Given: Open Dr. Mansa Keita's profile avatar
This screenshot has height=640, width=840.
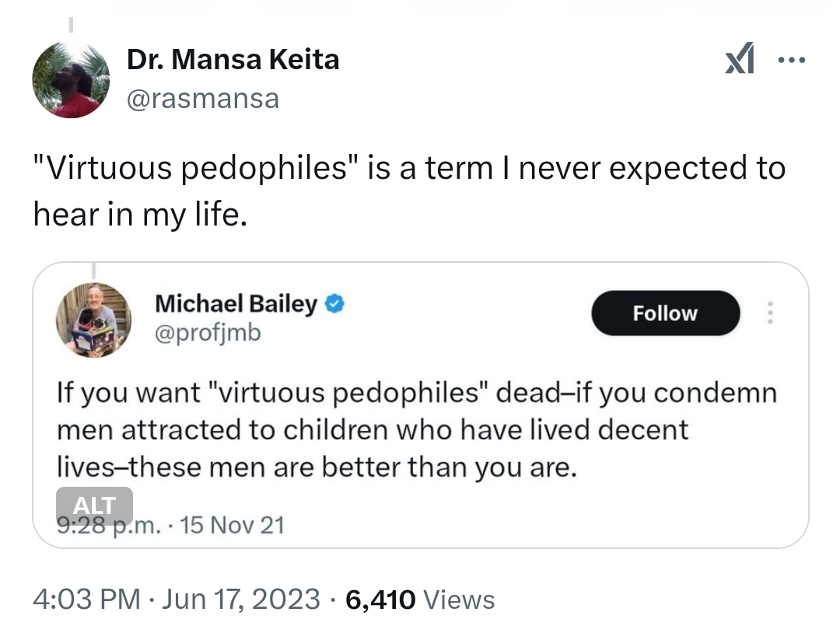Looking at the screenshot, I should coord(71,80).
